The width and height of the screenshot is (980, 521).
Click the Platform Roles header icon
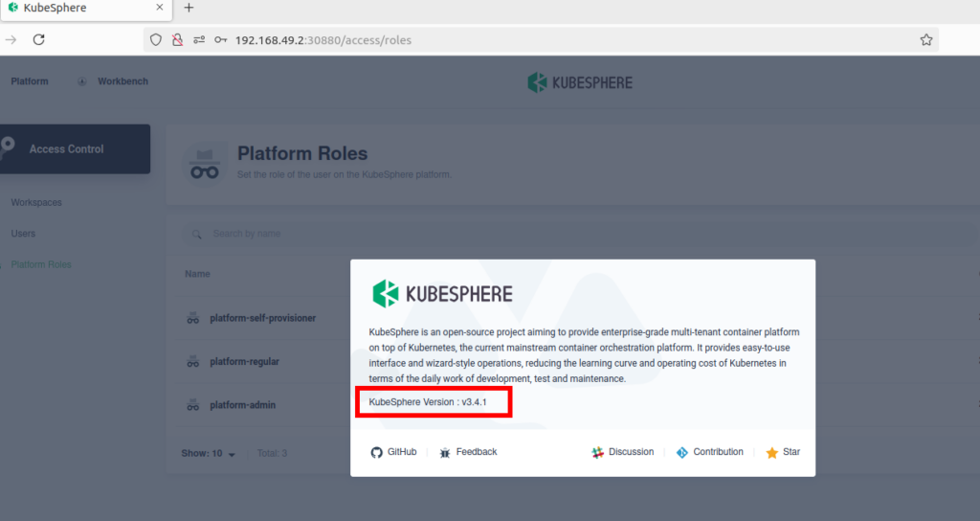click(205, 164)
